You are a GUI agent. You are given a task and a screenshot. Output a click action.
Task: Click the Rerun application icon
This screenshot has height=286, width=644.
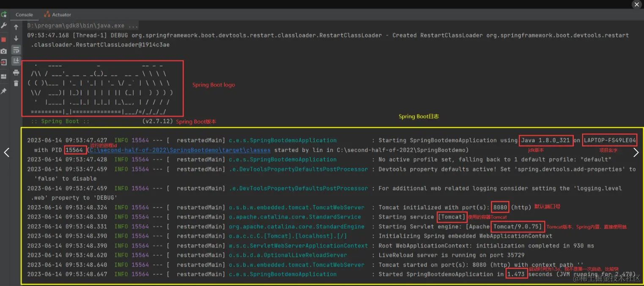tap(4, 14)
